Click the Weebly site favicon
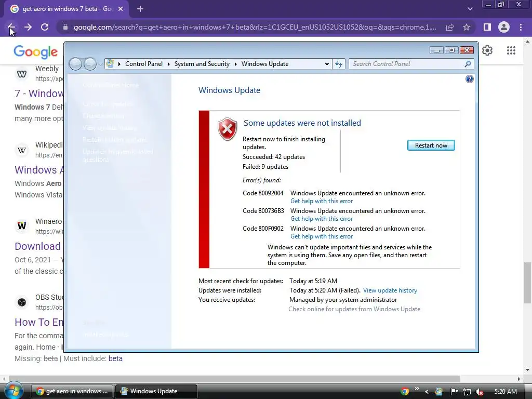The image size is (532, 399). 22,74
